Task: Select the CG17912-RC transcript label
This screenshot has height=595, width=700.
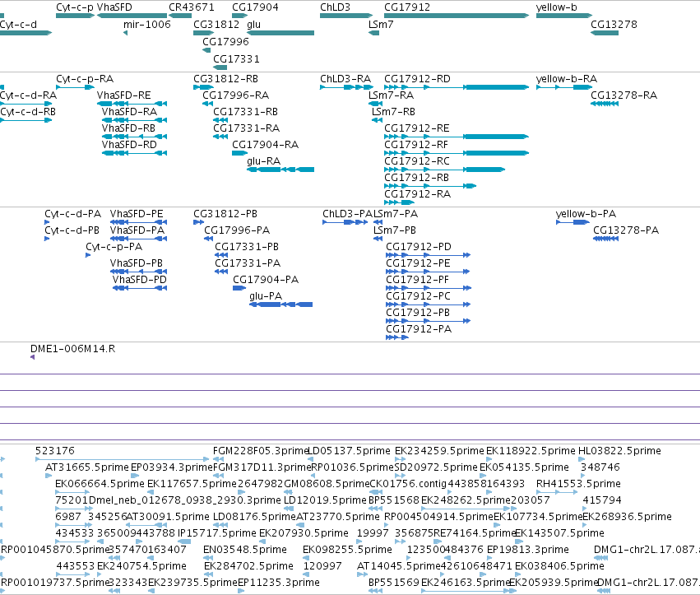Action: 417,161
